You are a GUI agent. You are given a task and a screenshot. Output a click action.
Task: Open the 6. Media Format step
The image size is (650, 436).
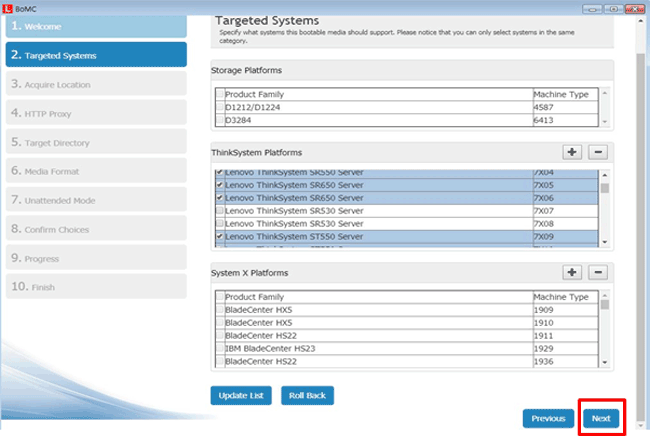click(x=96, y=171)
